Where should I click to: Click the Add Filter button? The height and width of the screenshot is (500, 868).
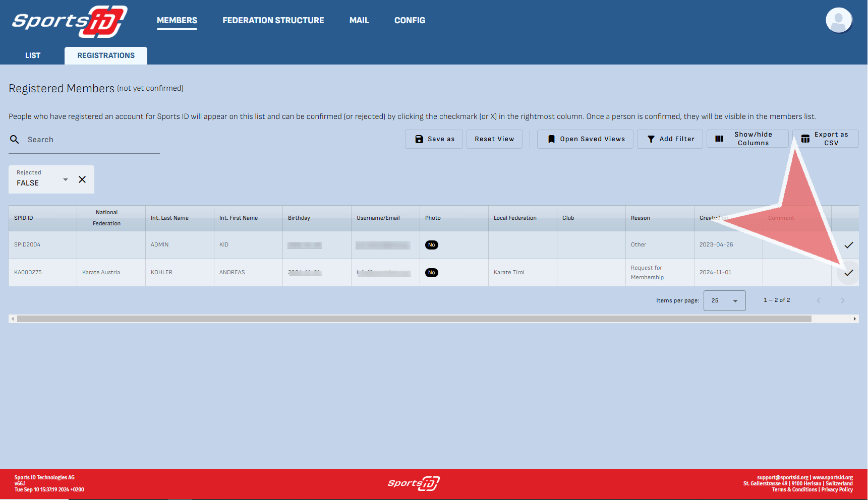670,139
